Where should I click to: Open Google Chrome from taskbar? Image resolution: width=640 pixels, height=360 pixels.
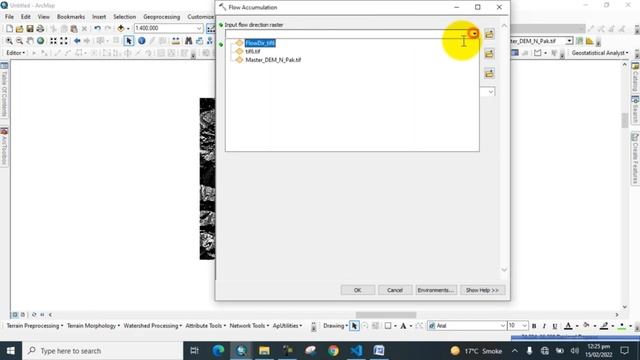coord(333,351)
